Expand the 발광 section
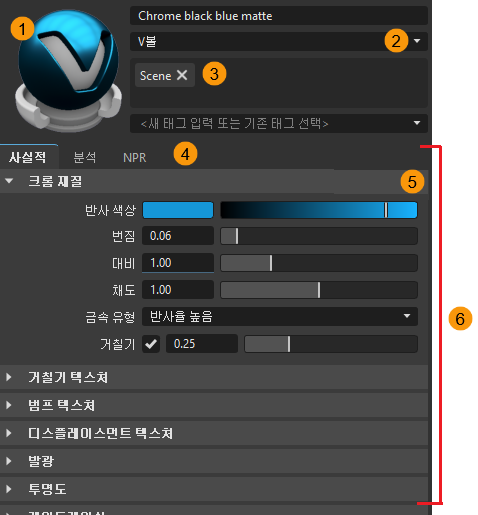478x515 pixels. pos(214,461)
